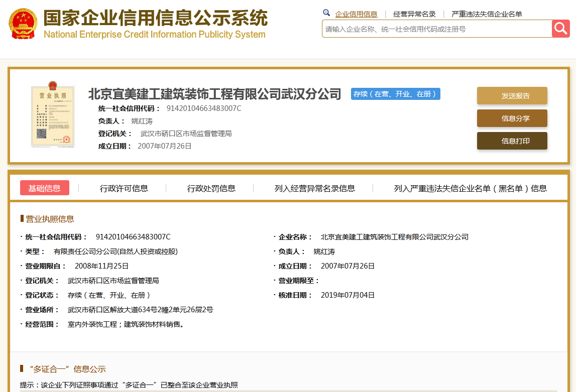
Task: Open the 列入严重违法失信企业名单(黑名单)信息 tab
Action: tap(470, 188)
